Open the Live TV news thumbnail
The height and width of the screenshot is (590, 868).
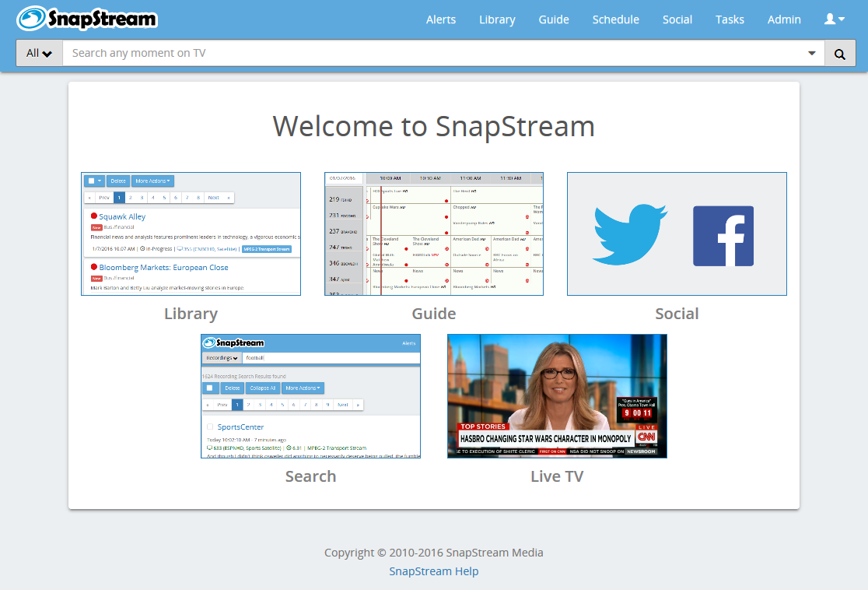[x=557, y=396]
